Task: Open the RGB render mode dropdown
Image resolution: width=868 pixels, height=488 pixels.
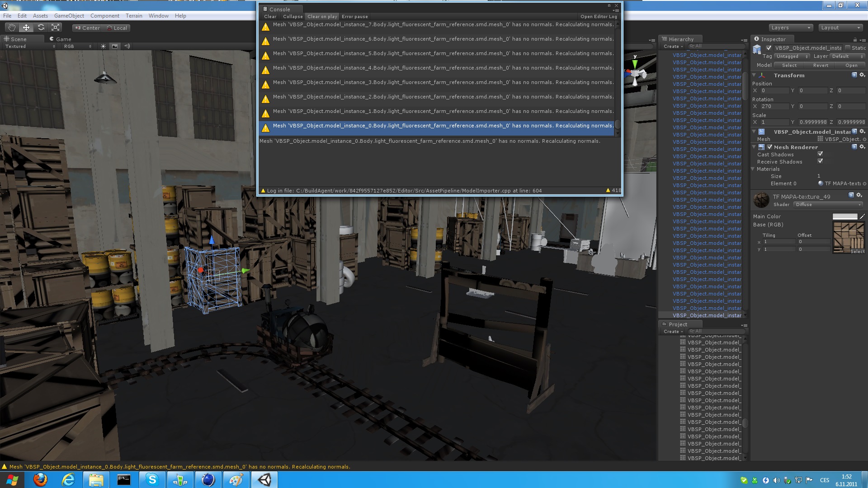Action: tap(78, 46)
